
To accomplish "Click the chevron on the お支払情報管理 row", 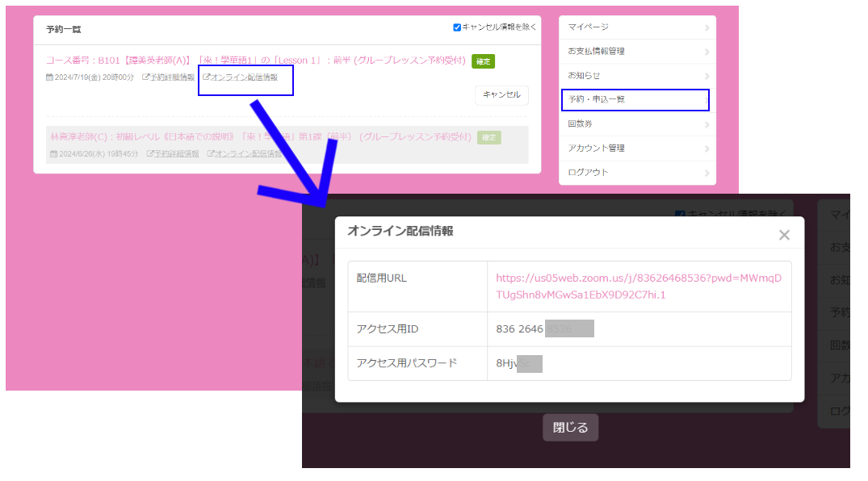I will (x=707, y=52).
